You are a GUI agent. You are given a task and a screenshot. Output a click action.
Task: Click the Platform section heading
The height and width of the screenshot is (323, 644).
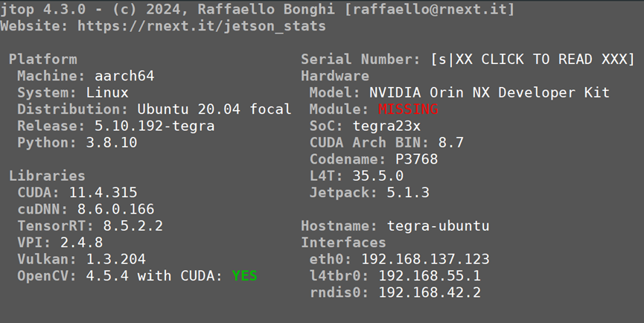click(42, 59)
